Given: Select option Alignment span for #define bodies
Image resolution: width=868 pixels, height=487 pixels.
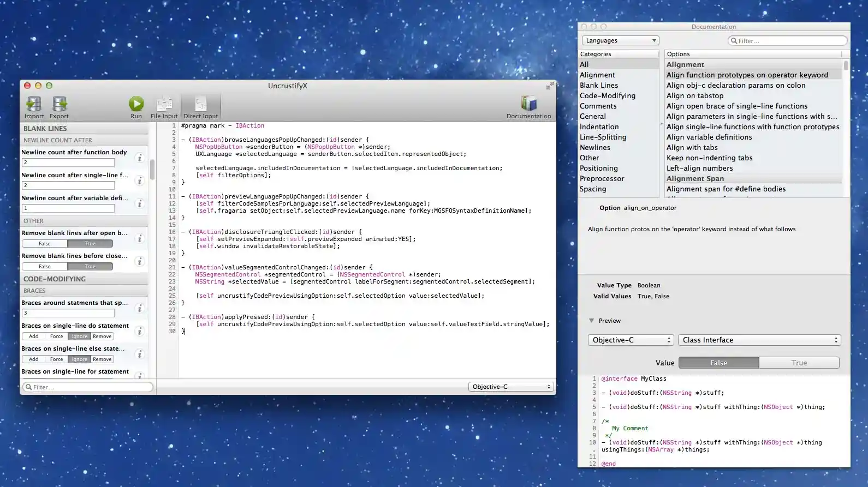Looking at the screenshot, I should (x=753, y=189).
